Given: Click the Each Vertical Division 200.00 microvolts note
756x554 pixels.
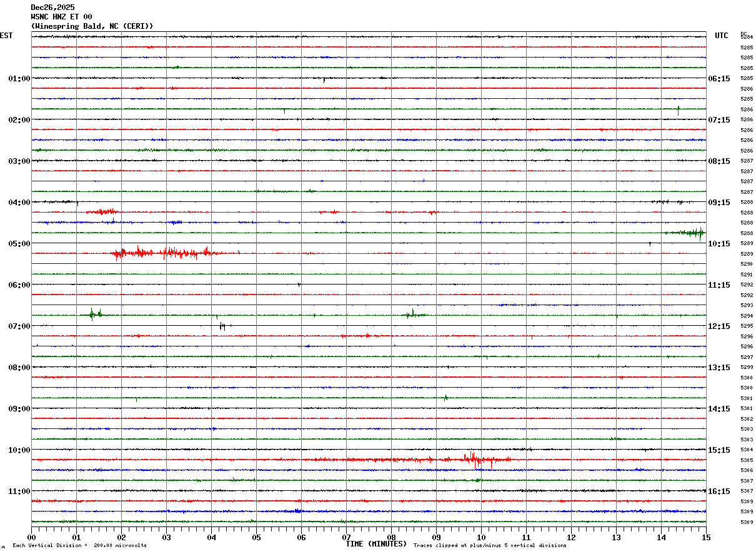Looking at the screenshot, I should click(x=79, y=546).
